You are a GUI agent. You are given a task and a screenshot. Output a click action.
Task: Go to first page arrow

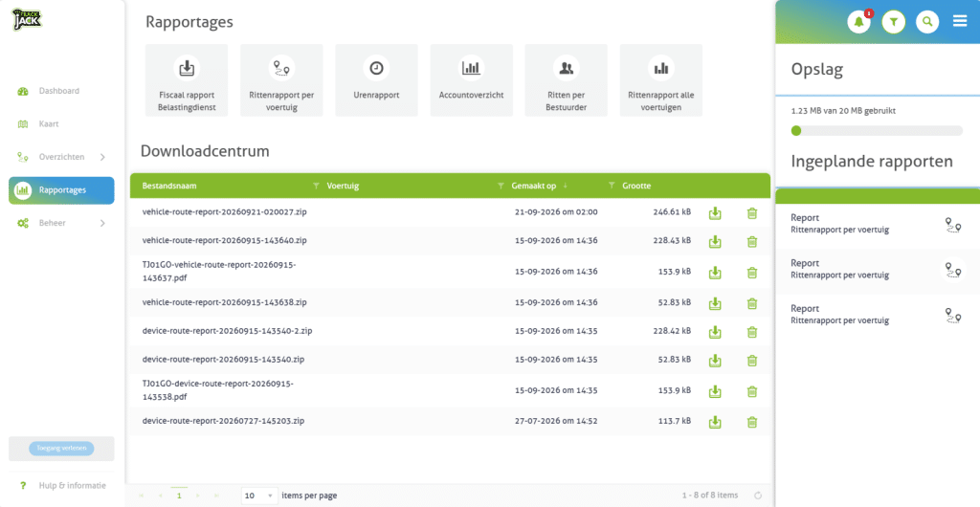pos(141,496)
